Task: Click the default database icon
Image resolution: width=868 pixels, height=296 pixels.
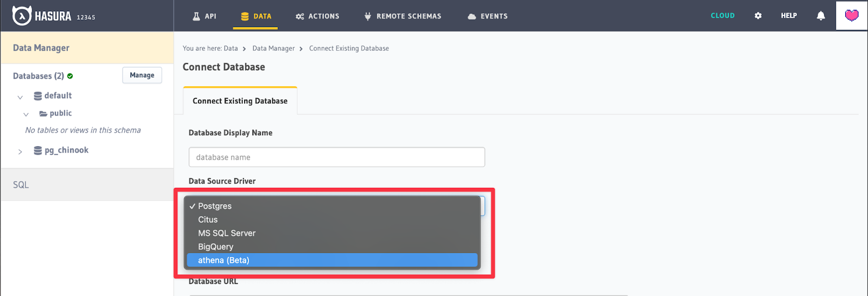Action: pos(38,96)
